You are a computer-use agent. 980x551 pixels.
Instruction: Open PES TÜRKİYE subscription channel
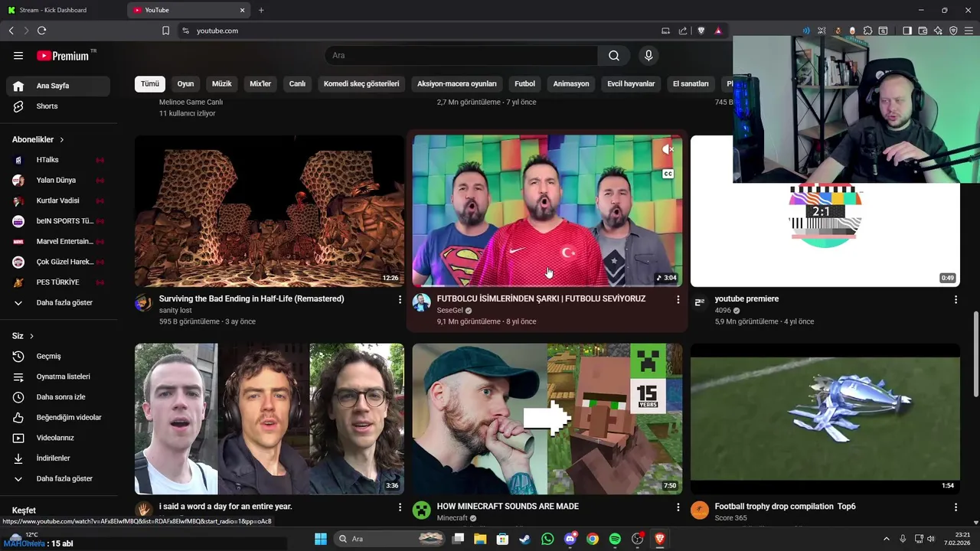click(x=58, y=282)
